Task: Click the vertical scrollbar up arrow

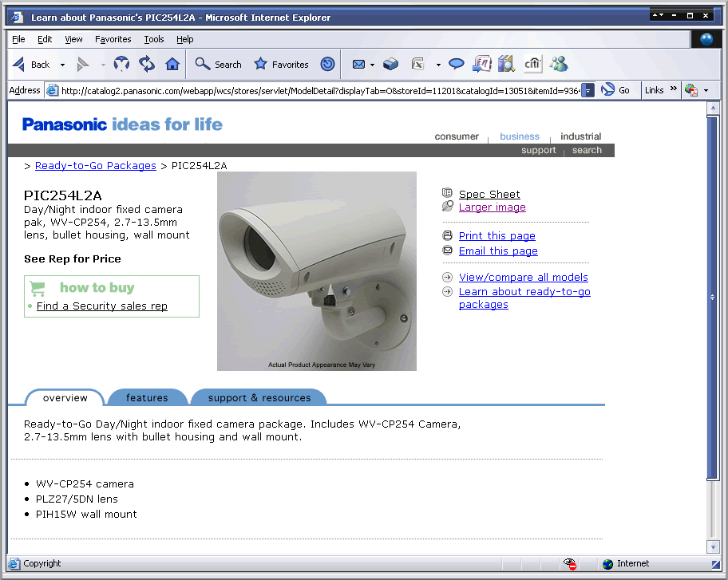Action: [713, 109]
